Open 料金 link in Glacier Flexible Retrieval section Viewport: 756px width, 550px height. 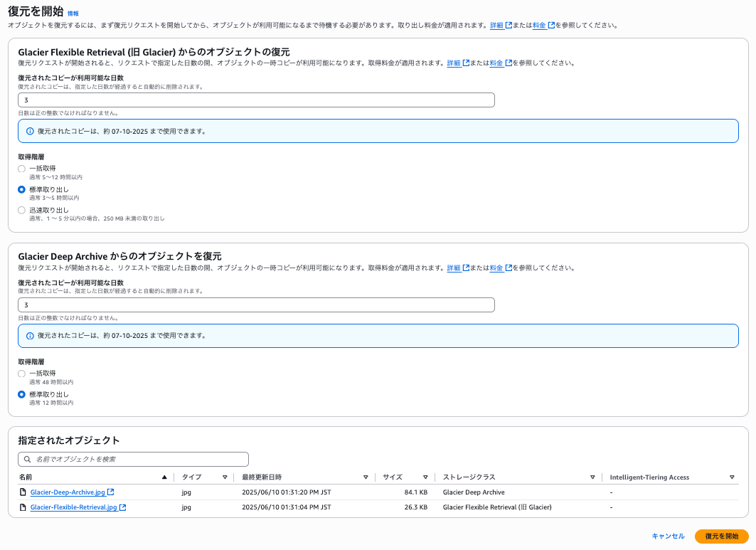coord(496,63)
